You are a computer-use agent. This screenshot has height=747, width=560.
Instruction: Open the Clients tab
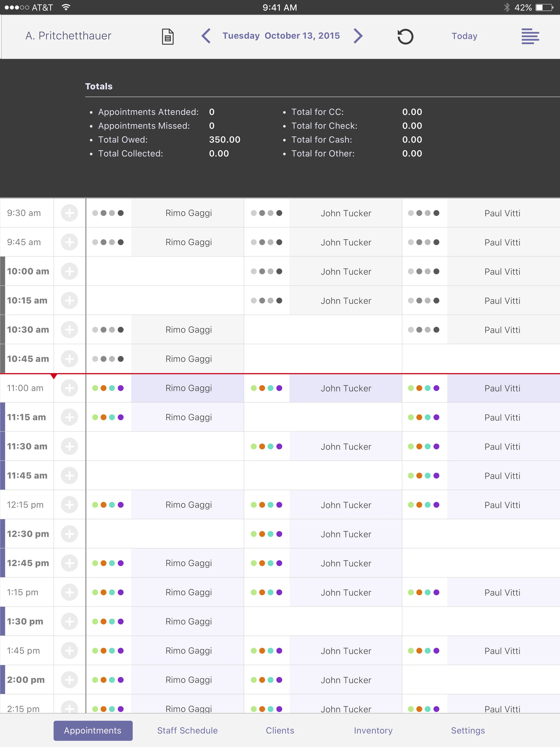280,730
